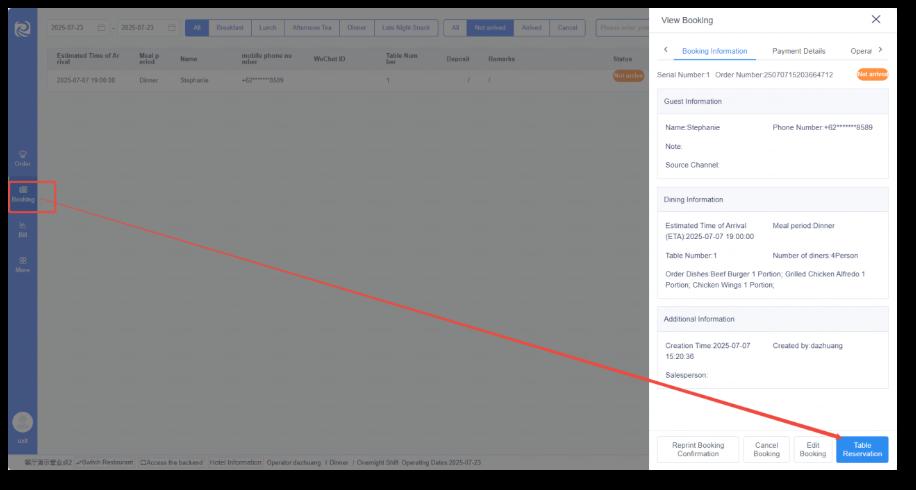Click the app logo at top of sidebar
Screen dimensions: 916x490
click(23, 29)
